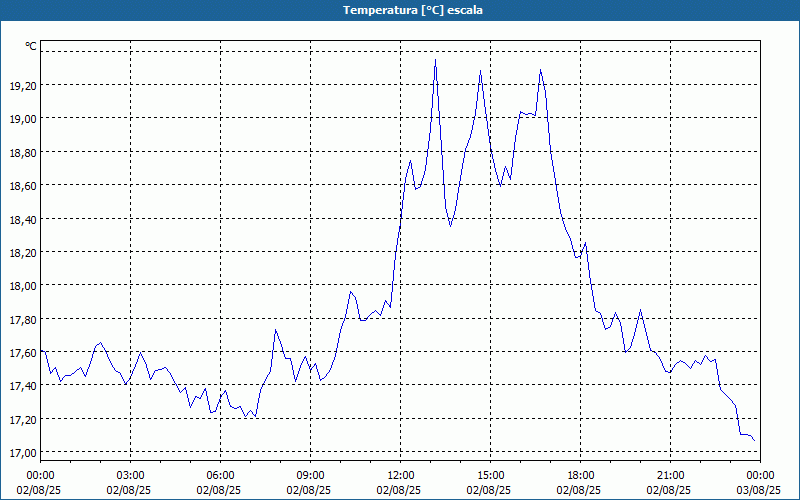800x500 pixels.
Task: Click the 17,80 temperature axis label
Action: click(23, 319)
